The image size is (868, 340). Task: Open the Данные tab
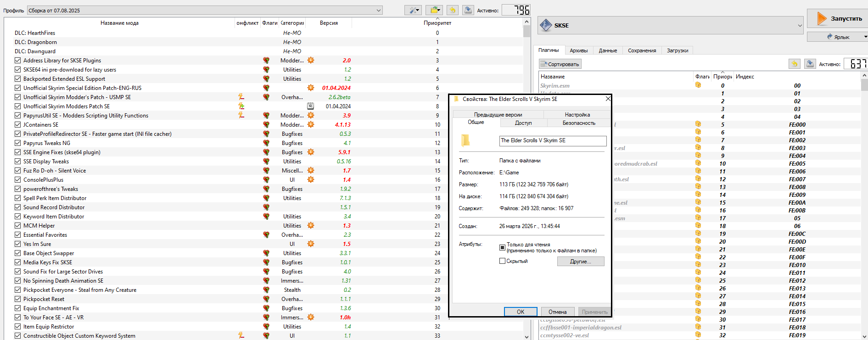[608, 50]
